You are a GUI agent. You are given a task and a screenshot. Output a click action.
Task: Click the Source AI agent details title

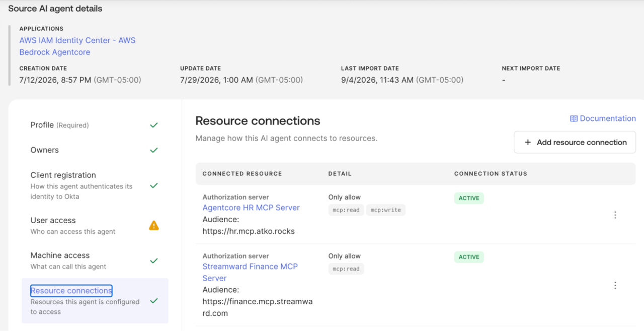click(55, 9)
